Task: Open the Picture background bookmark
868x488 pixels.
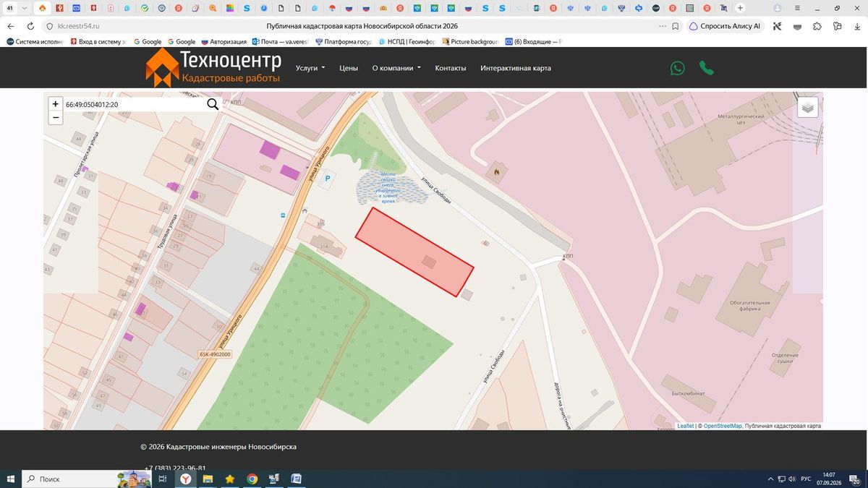Action: [x=470, y=42]
